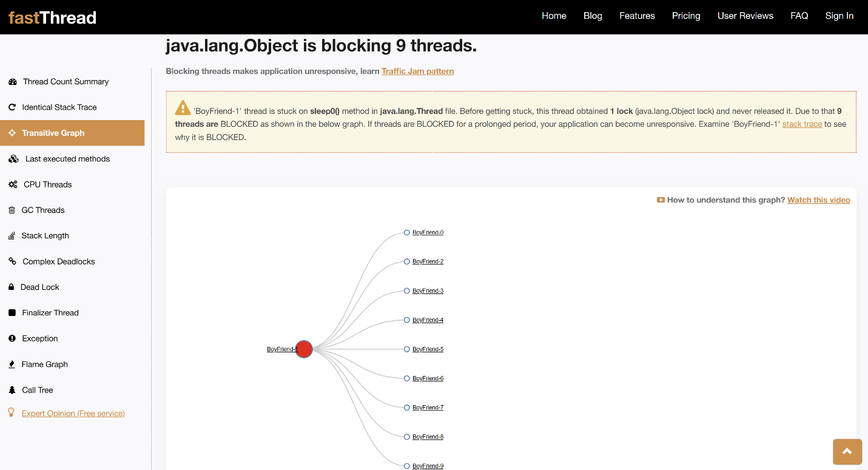Open User Reviews page
This screenshot has height=470, width=868.
pos(745,16)
